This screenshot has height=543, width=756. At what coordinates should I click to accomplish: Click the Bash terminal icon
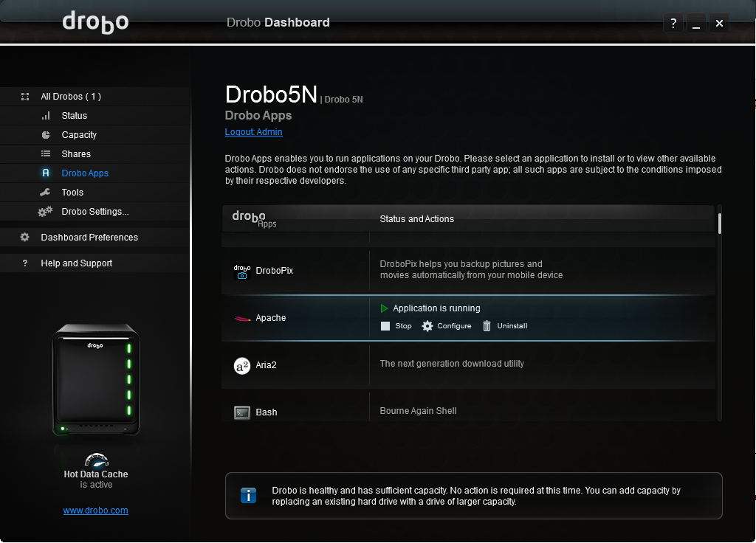242,412
